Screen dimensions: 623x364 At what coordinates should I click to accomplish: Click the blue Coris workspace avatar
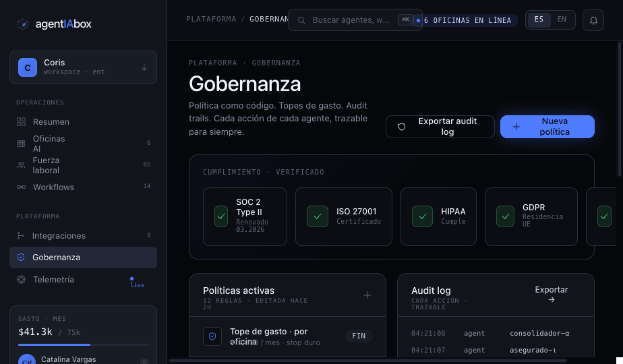(28, 67)
